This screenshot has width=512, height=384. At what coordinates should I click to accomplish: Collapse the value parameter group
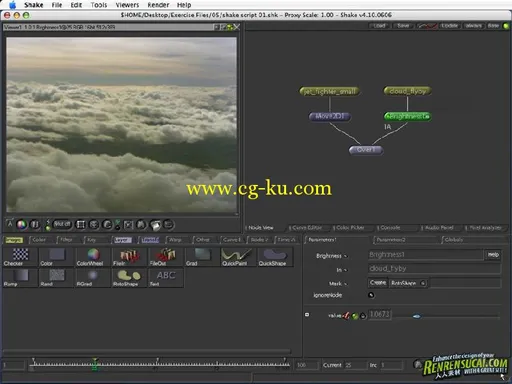(307, 314)
